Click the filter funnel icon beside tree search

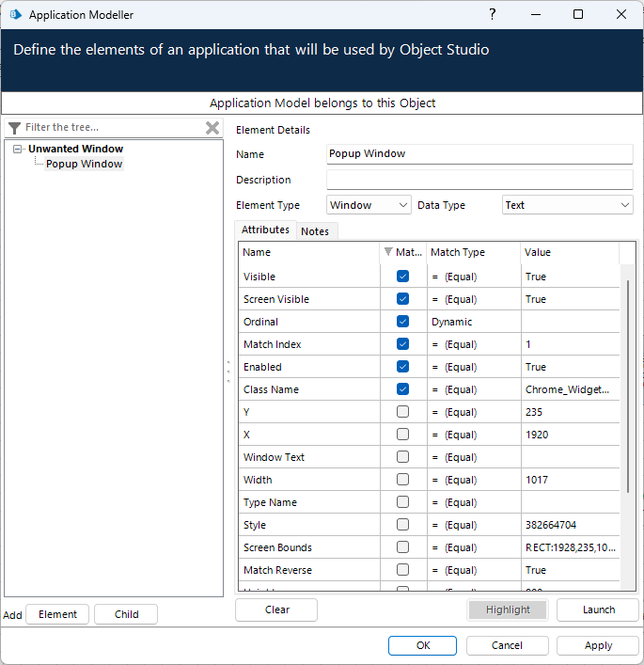click(14, 128)
